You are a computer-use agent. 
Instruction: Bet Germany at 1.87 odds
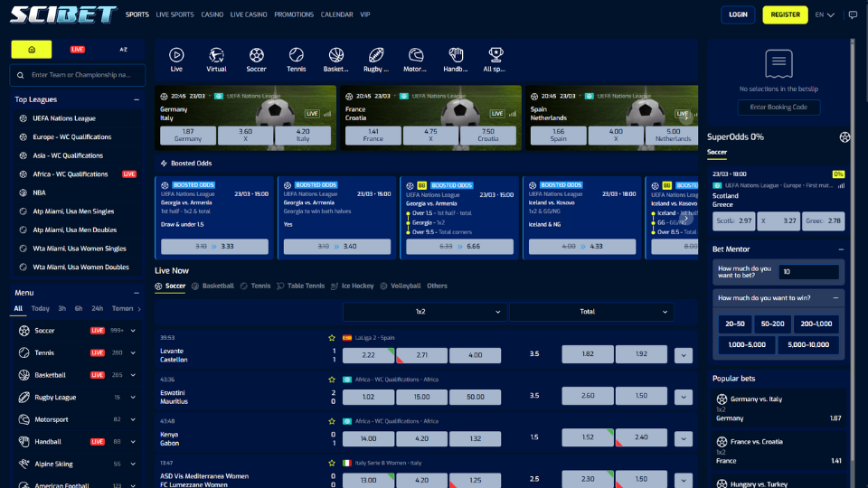pos(188,135)
